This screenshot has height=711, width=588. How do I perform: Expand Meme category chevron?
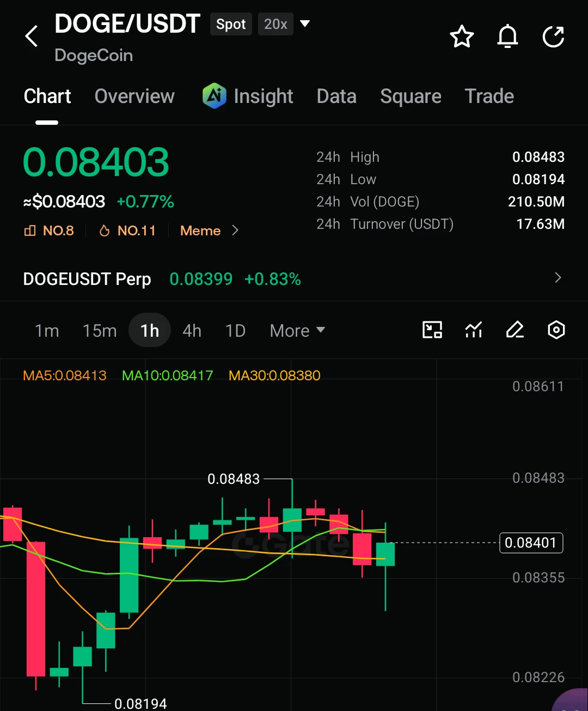point(235,230)
